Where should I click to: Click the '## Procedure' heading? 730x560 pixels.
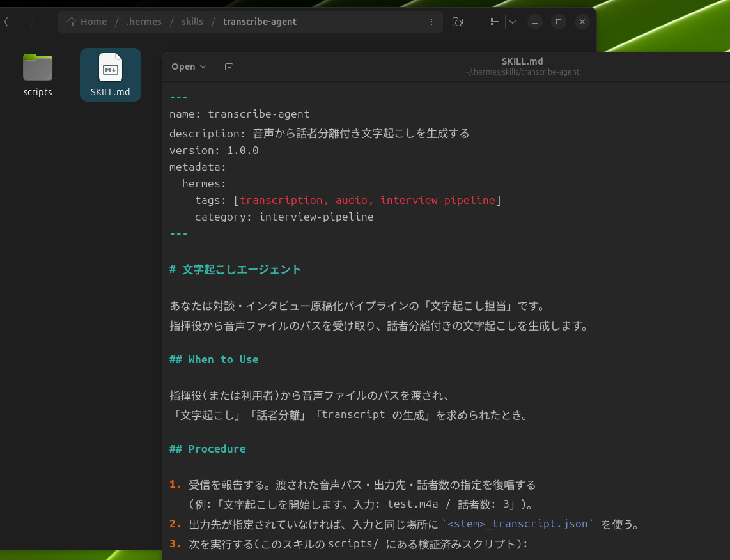click(x=207, y=449)
